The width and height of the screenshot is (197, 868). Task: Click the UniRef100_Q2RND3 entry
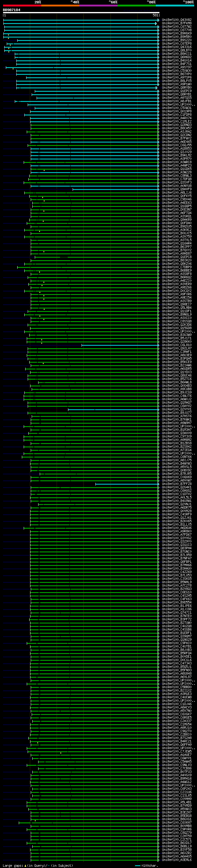[x=177, y=125]
